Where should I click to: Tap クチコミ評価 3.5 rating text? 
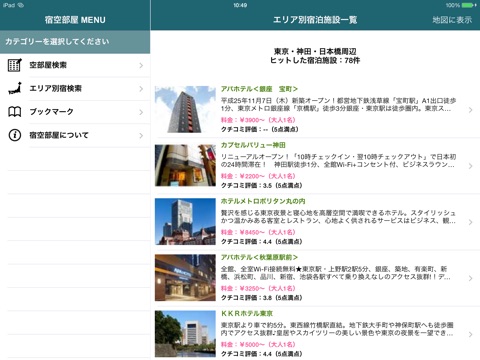pos(261,185)
